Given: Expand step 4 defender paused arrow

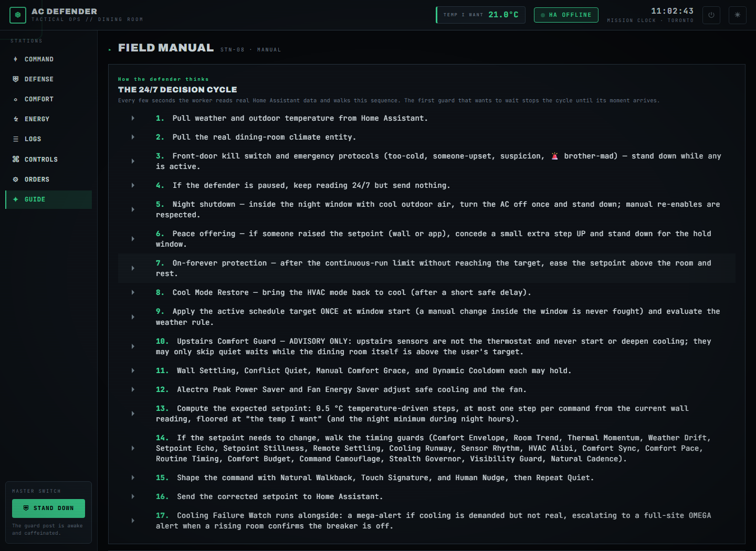Looking at the screenshot, I should point(133,185).
